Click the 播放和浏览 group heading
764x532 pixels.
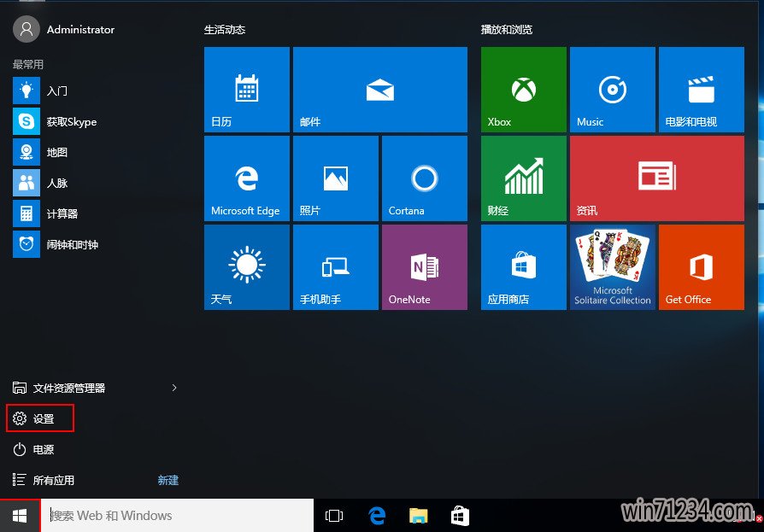507,30
